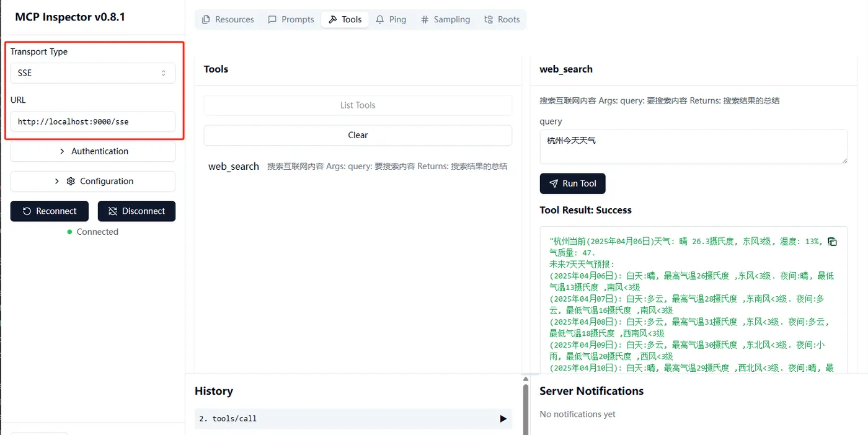The width and height of the screenshot is (868, 435).
Task: Click the Disconnect button
Action: (136, 211)
